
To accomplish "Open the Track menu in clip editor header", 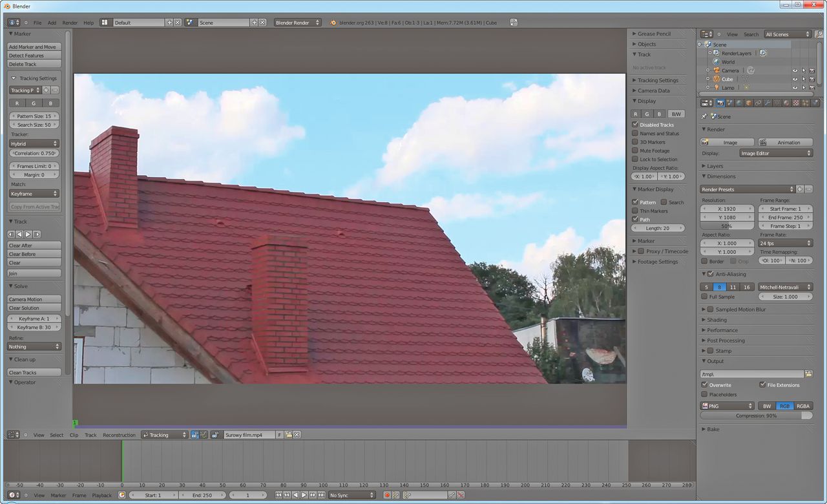I will [90, 435].
